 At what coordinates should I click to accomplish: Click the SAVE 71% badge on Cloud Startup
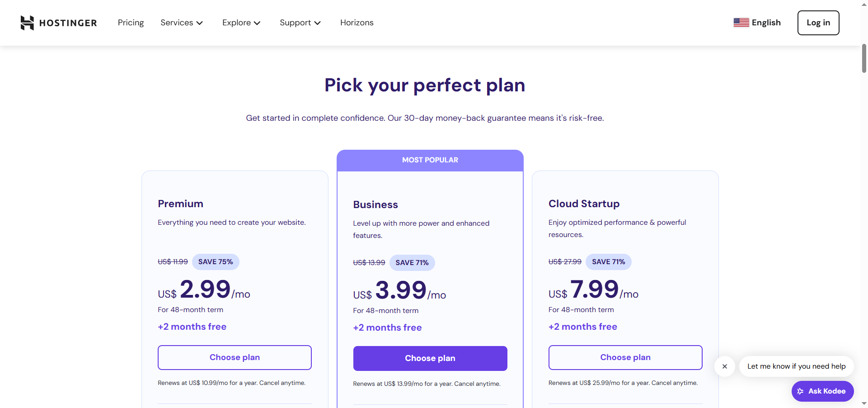[x=608, y=262]
